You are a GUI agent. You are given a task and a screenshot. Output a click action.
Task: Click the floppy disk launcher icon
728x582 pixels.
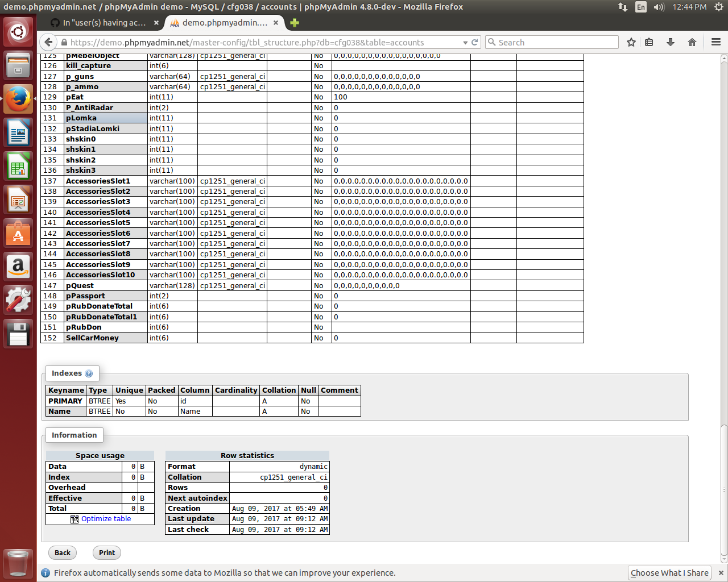[18, 334]
